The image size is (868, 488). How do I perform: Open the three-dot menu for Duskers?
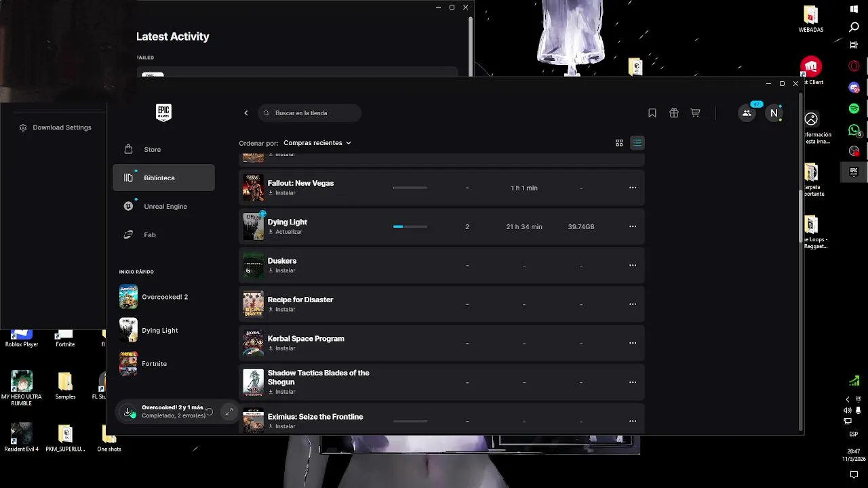click(633, 265)
